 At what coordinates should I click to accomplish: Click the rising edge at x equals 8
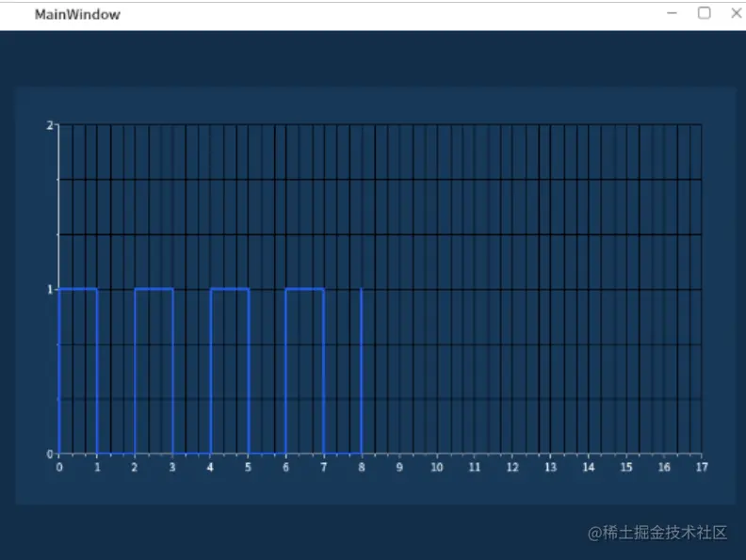[362, 371]
